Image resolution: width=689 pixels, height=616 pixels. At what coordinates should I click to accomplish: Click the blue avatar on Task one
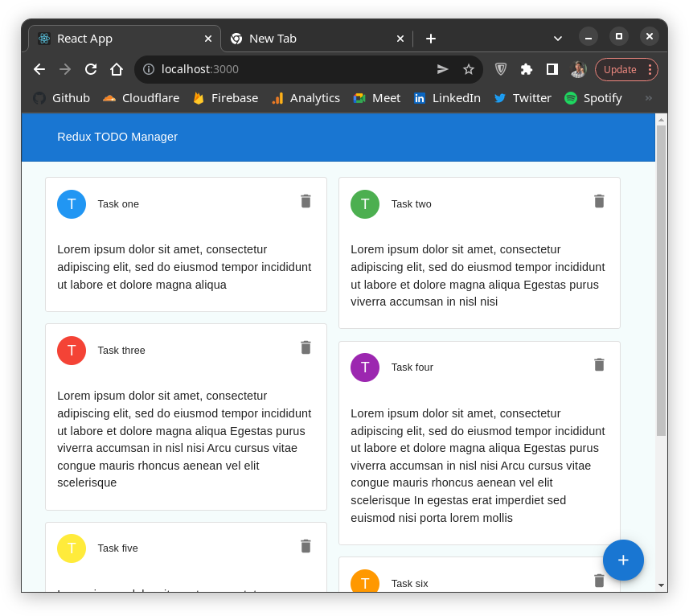pos(72,204)
